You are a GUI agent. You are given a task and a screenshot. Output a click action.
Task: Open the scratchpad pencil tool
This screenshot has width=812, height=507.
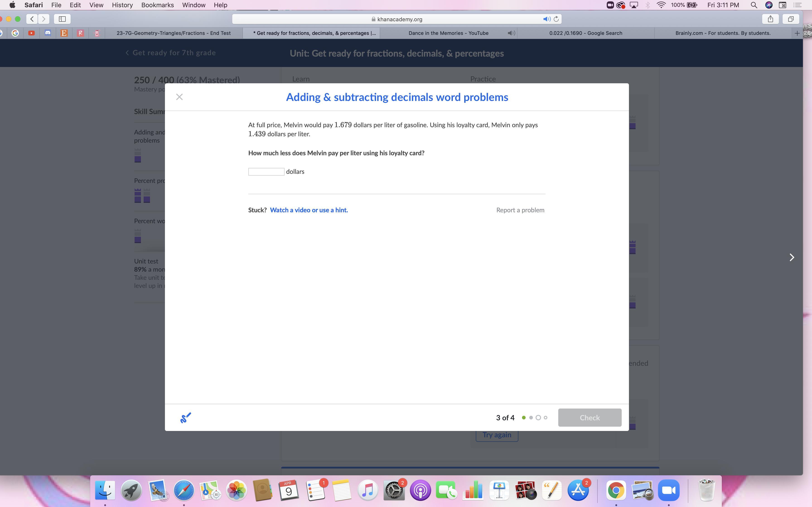click(186, 418)
